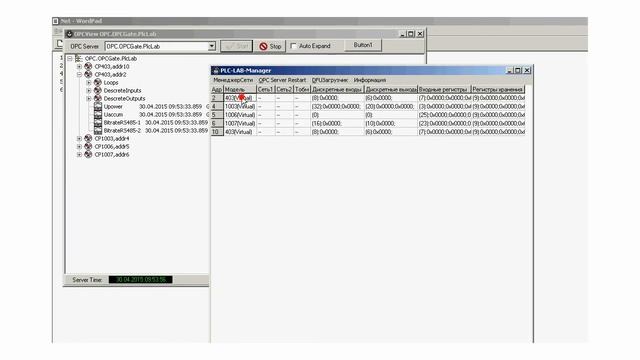Open the МенеджерСети menu

233,80
